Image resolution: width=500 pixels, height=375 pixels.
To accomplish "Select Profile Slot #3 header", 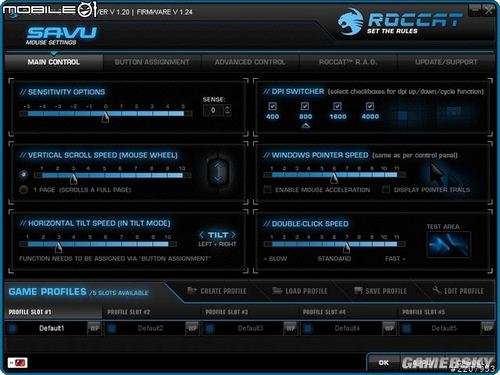I will [x=250, y=312].
